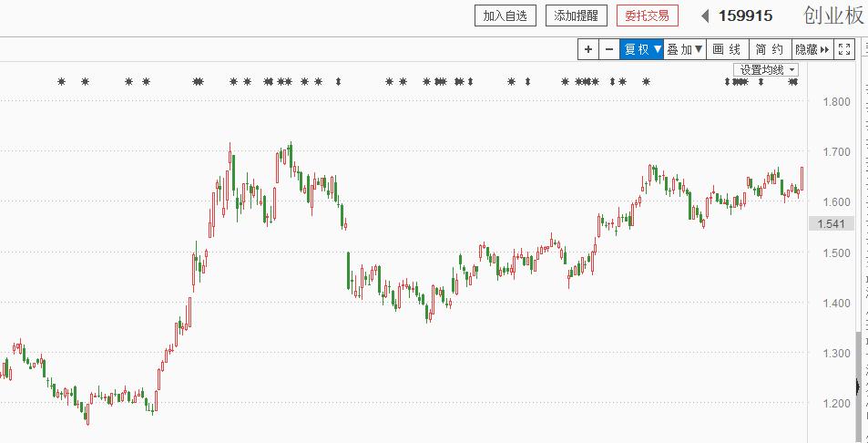Open 委托交易 entrusted trading

click(x=648, y=15)
